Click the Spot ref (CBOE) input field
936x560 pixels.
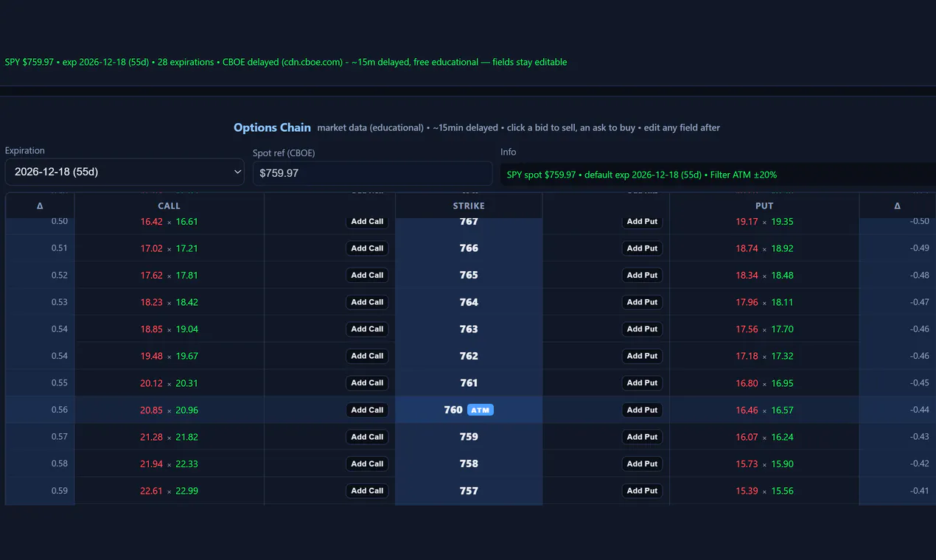pyautogui.click(x=372, y=173)
